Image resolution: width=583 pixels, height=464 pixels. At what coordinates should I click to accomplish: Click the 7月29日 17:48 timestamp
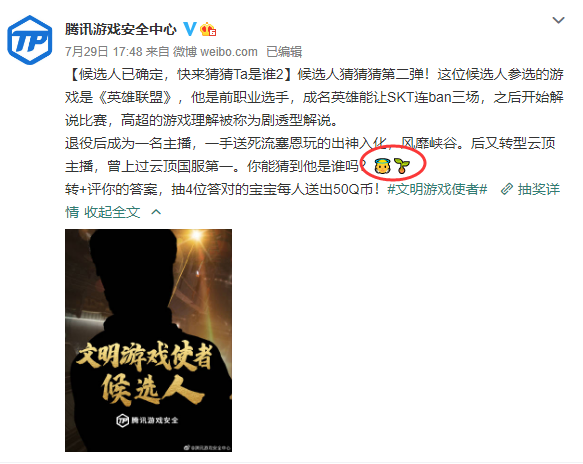(x=104, y=52)
